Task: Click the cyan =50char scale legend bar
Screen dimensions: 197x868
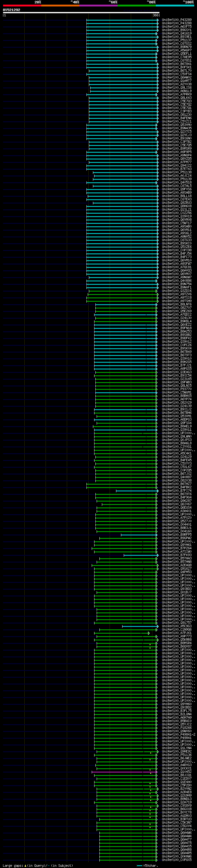Action: pos(139,866)
